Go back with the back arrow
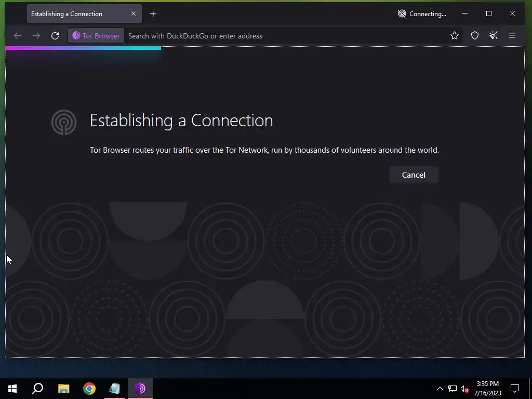532x399 pixels. coord(18,36)
